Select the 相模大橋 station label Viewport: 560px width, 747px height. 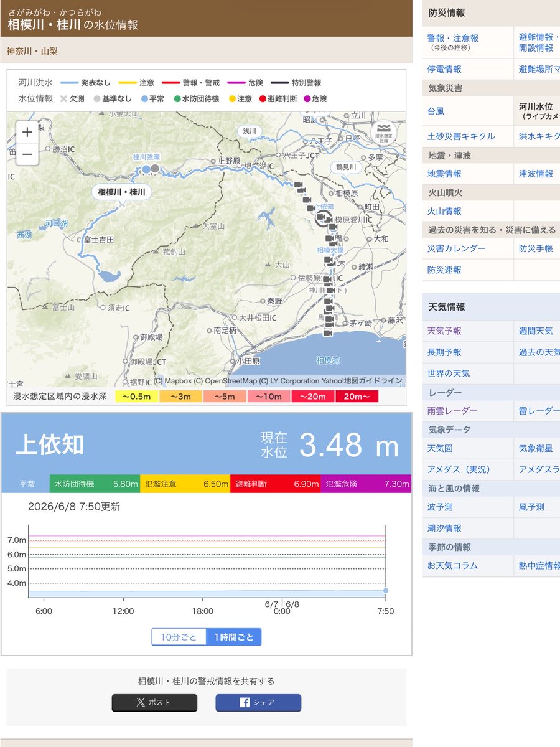tap(330, 250)
